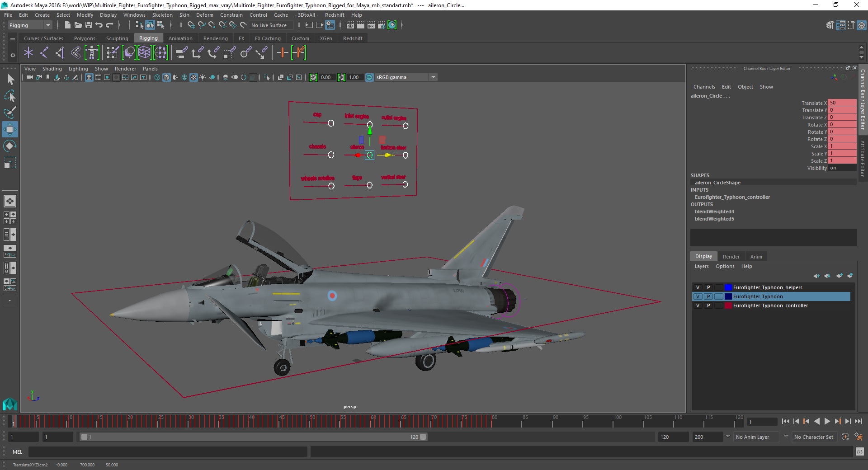Open a scene with the folder icon
868x470 pixels.
pyautogui.click(x=78, y=25)
